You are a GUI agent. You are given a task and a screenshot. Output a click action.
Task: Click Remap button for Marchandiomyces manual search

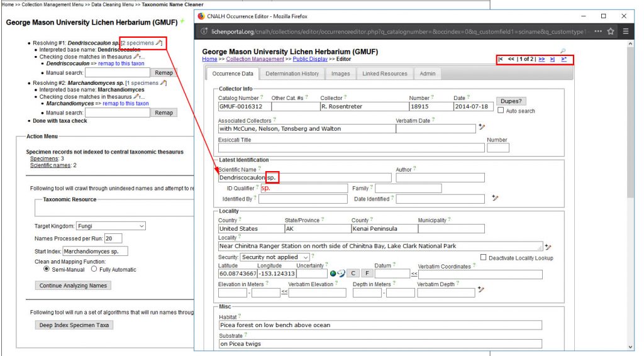click(164, 113)
